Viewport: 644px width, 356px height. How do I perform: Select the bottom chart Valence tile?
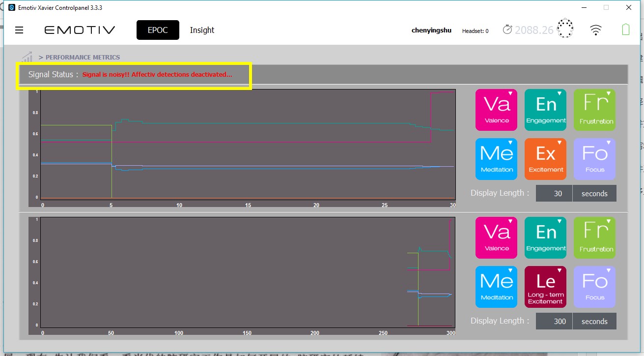click(496, 238)
